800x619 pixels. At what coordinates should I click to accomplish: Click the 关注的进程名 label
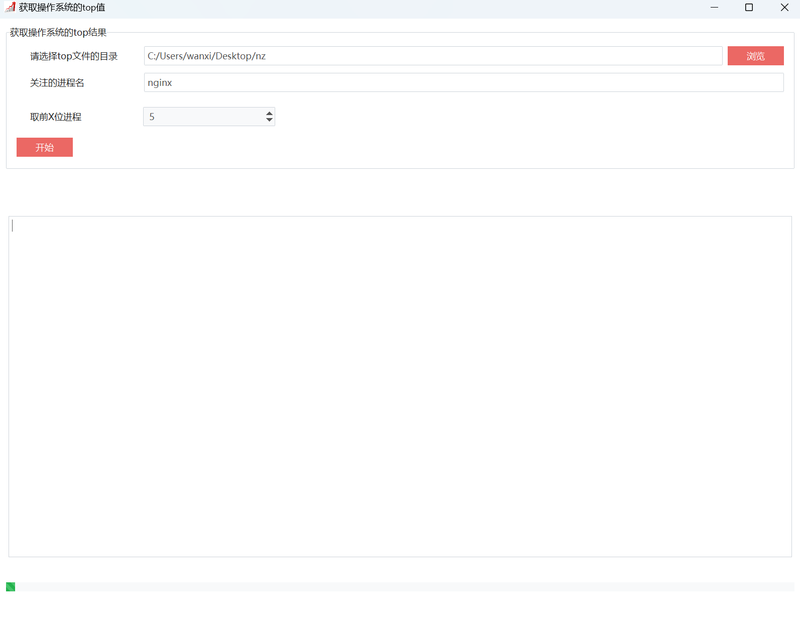pos(57,83)
